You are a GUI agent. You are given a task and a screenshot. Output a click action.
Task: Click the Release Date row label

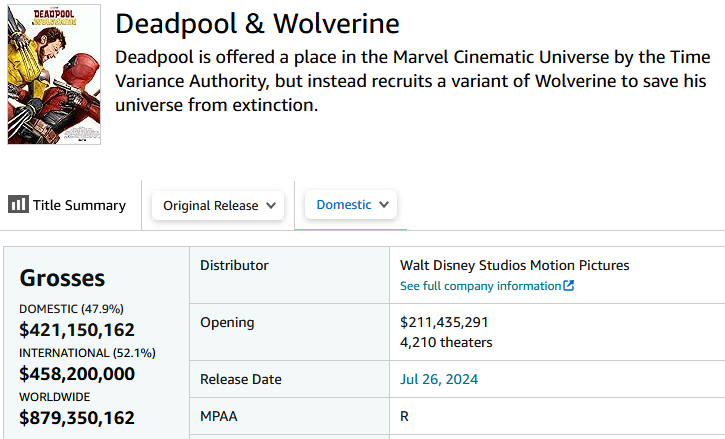tap(240, 379)
